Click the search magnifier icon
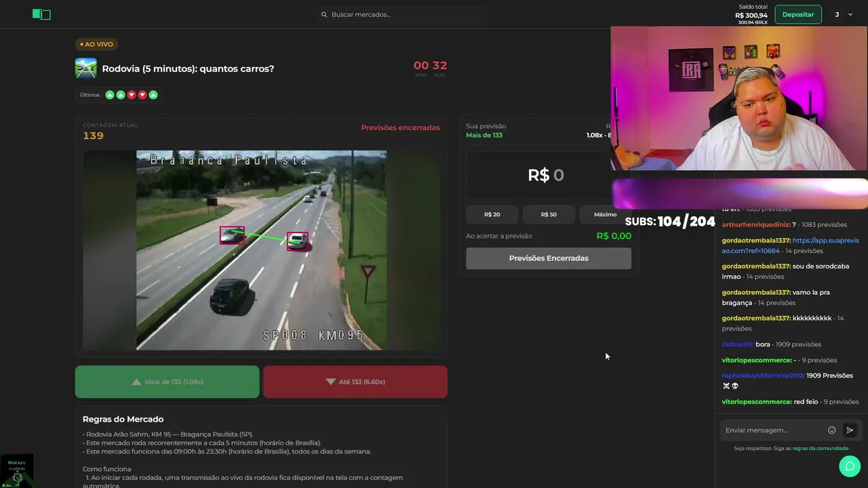This screenshot has width=868, height=488. click(x=324, y=14)
